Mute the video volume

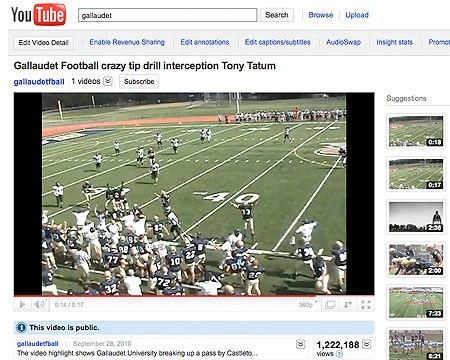(x=39, y=304)
